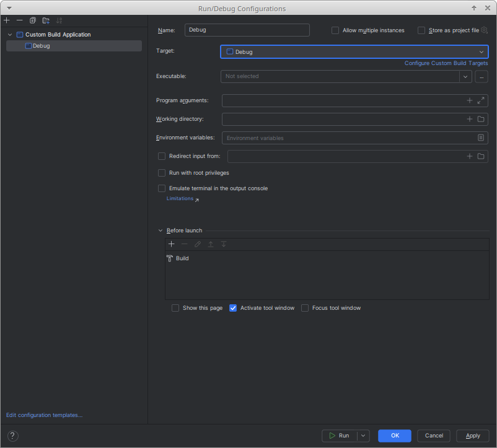This screenshot has width=497, height=448.
Task: Open help with question mark button
Action: coord(12,436)
